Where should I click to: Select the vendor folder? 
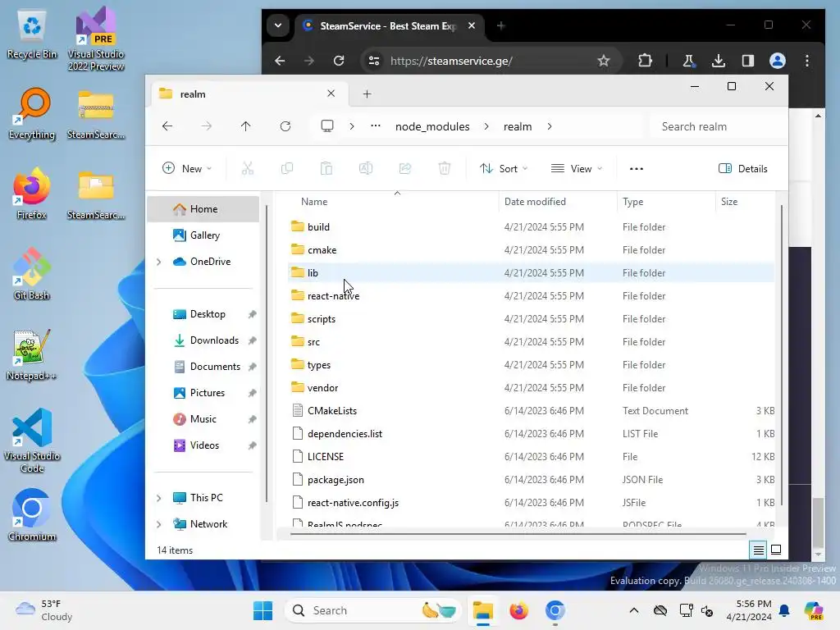point(531,388)
